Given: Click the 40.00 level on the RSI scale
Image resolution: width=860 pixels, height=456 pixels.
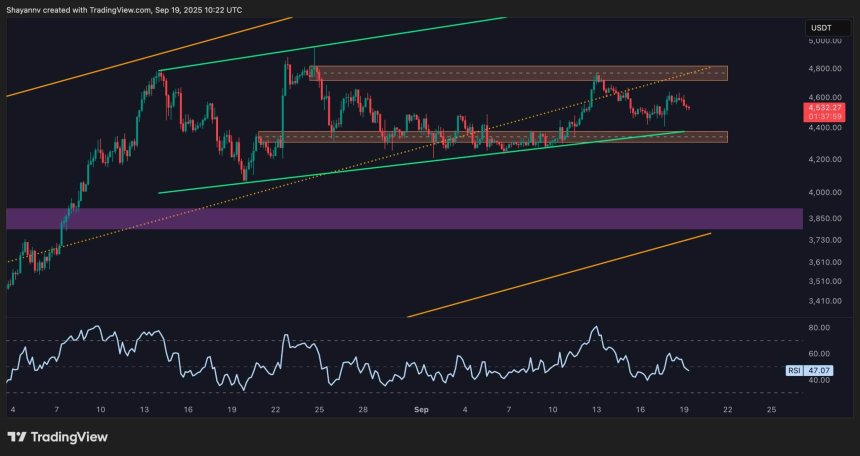Looking at the screenshot, I should [x=821, y=380].
